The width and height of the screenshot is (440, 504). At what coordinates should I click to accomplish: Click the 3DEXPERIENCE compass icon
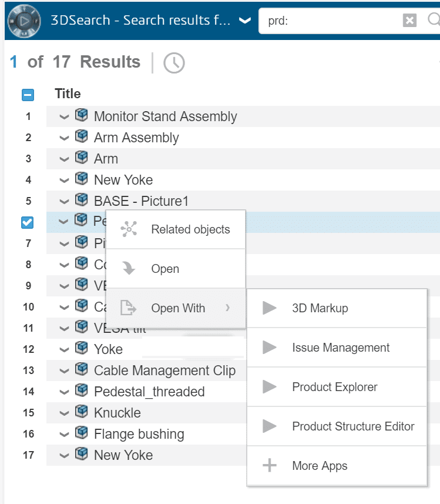point(24,21)
